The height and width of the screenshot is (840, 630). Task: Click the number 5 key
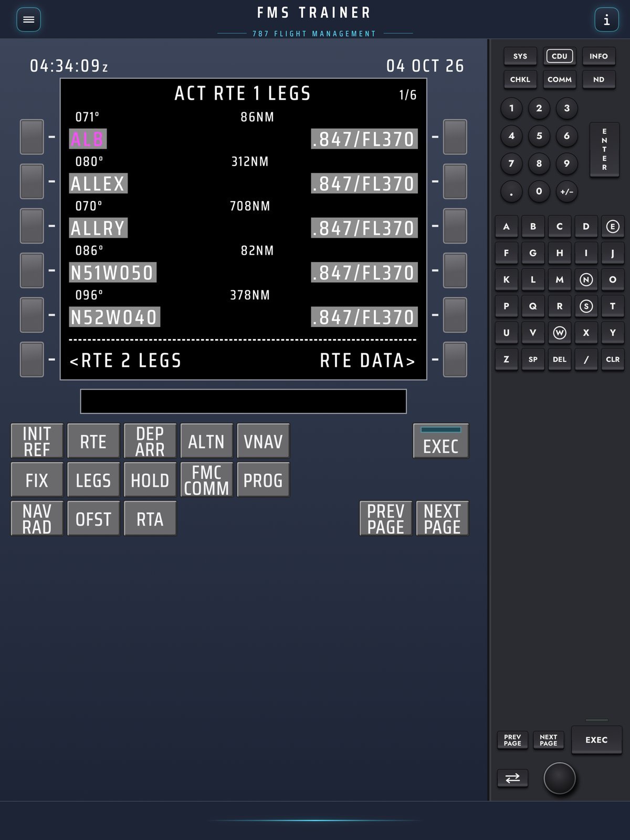(x=539, y=136)
